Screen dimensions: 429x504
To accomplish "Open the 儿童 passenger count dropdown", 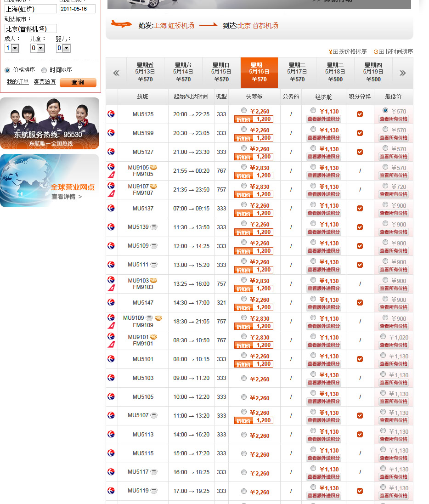I will (40, 48).
